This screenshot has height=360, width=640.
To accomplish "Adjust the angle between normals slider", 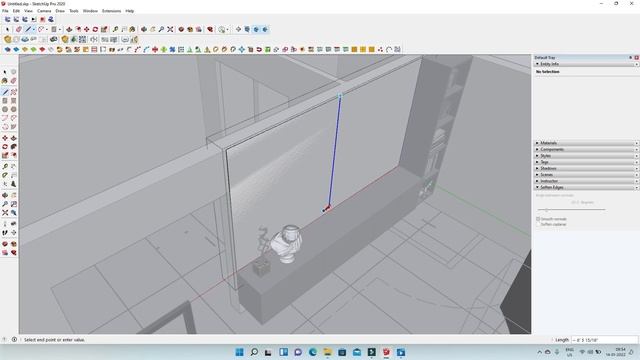I will (x=547, y=209).
